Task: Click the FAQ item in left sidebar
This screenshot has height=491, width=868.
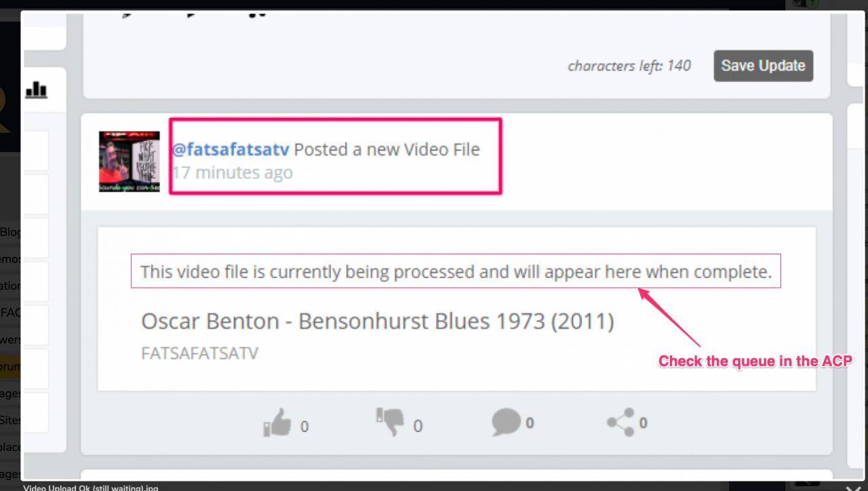Action: (x=11, y=313)
